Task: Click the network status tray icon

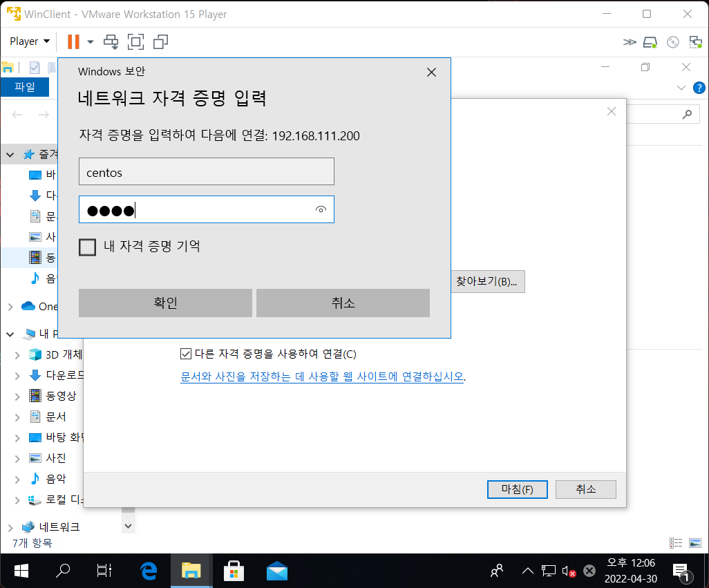Action: coord(549,571)
